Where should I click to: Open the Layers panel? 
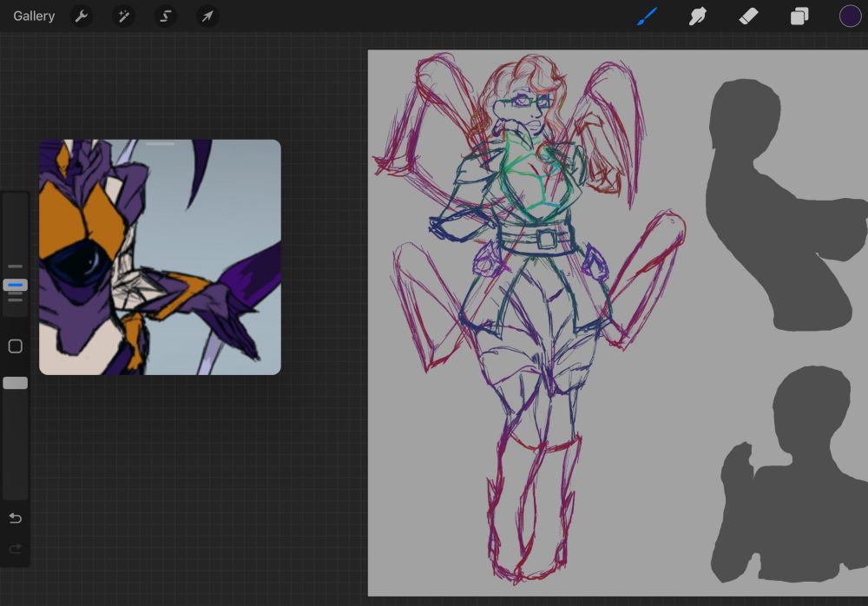coord(799,16)
